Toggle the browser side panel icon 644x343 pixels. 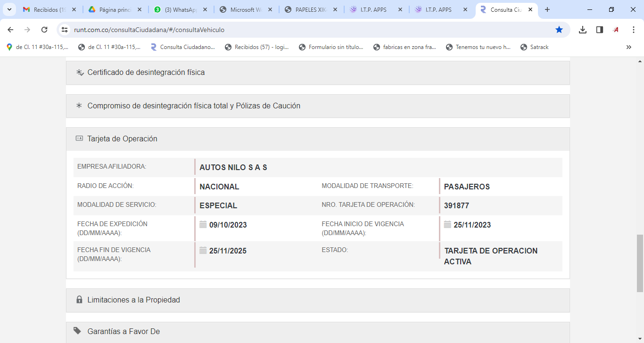pos(600,30)
